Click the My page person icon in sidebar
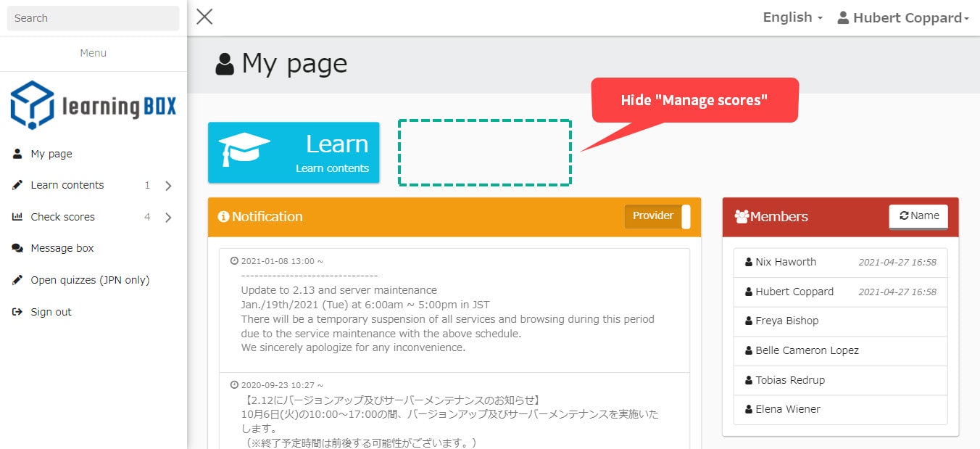980x449 pixels. [x=17, y=154]
